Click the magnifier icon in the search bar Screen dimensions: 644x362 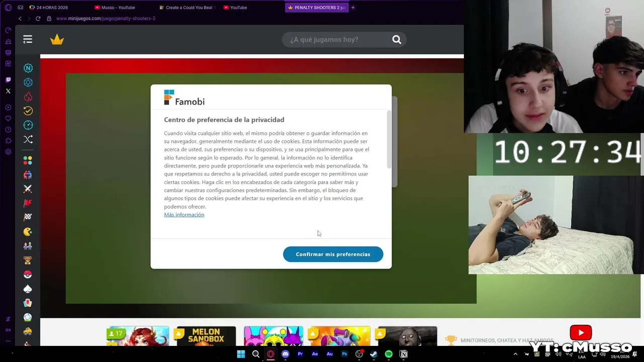click(x=396, y=40)
